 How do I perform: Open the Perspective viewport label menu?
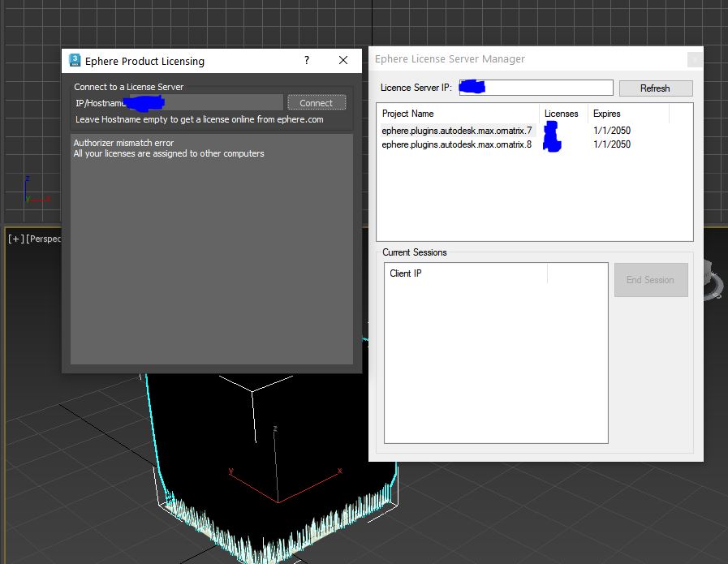click(45, 239)
